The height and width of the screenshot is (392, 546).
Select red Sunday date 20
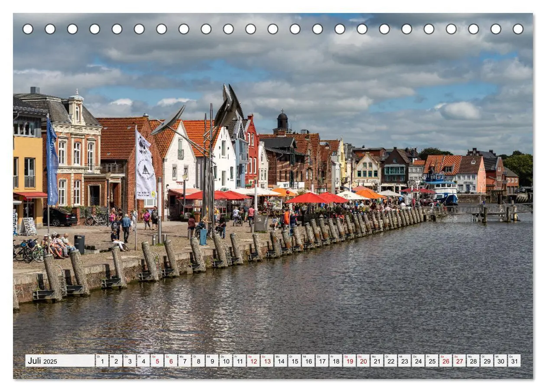(363, 361)
